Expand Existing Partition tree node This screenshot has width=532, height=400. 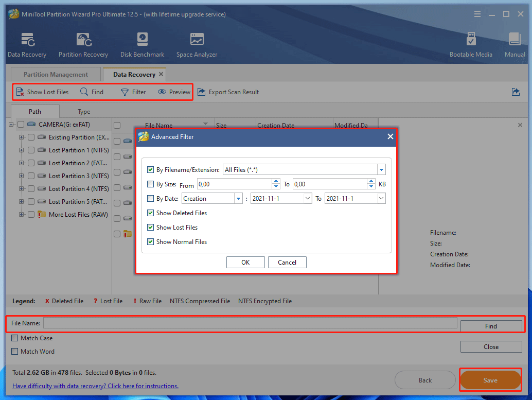22,137
